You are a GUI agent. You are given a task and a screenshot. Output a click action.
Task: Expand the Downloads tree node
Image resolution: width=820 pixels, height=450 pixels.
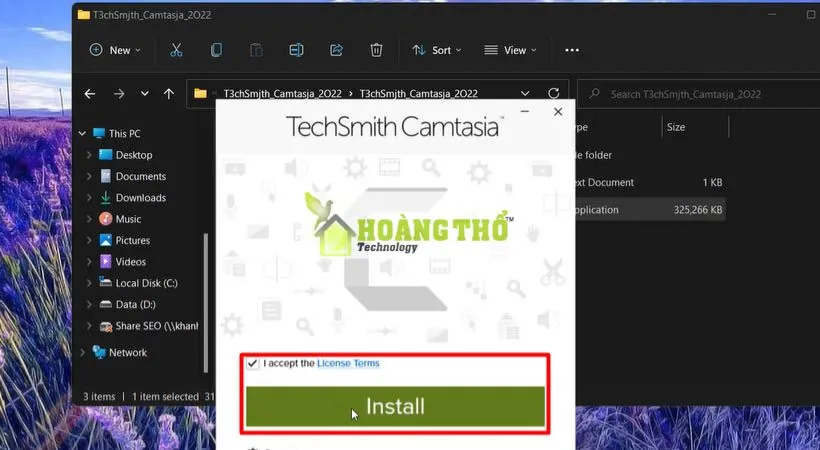(89, 198)
